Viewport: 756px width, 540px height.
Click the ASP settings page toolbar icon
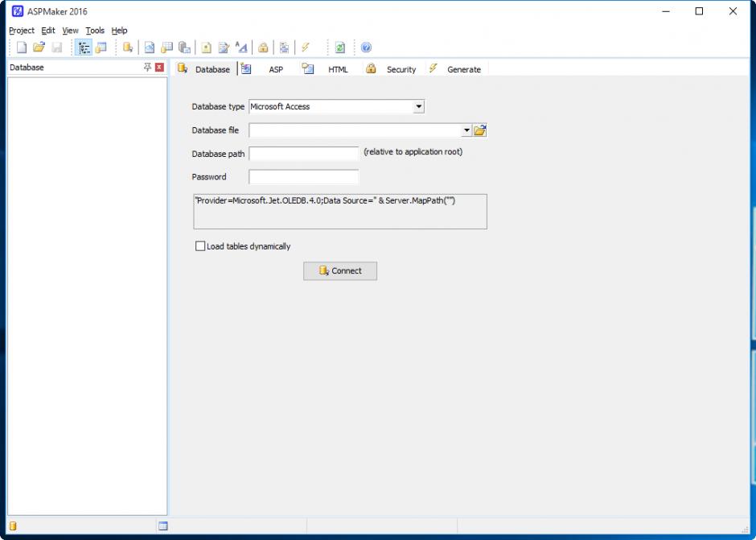(150, 47)
